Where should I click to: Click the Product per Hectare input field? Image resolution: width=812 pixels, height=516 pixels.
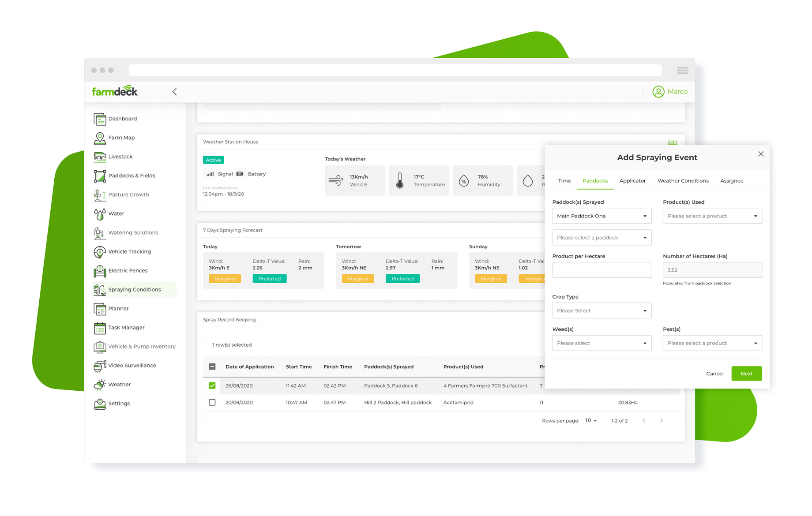(x=601, y=270)
